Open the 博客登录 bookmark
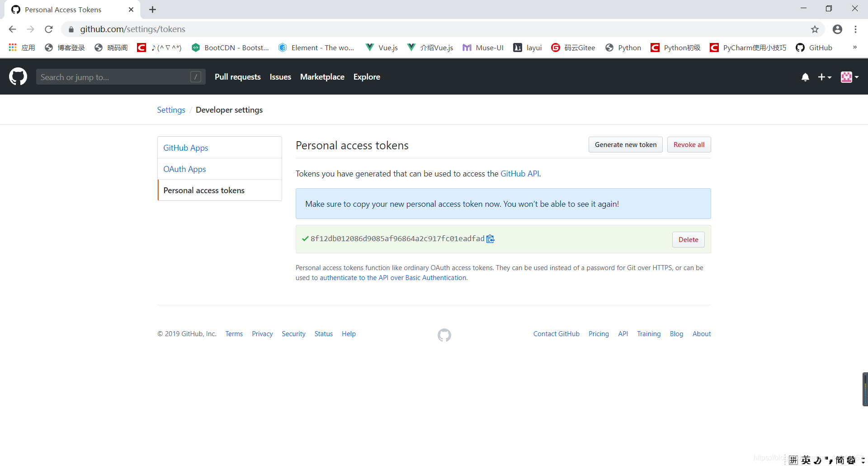 [x=65, y=48]
